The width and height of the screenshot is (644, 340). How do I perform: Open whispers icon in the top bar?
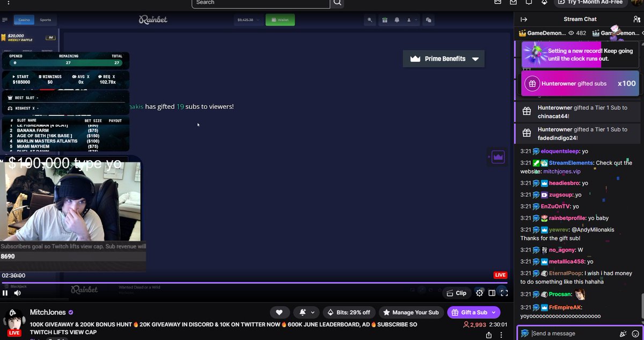click(x=529, y=2)
